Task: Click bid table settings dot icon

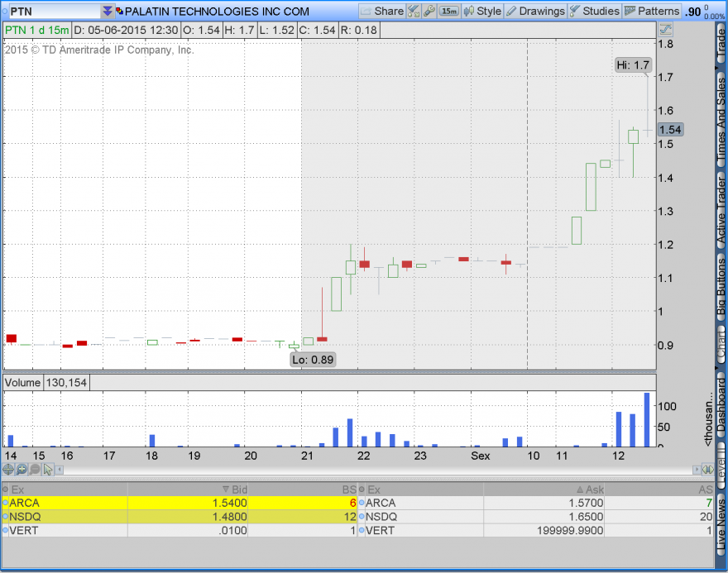Action: (x=5, y=489)
